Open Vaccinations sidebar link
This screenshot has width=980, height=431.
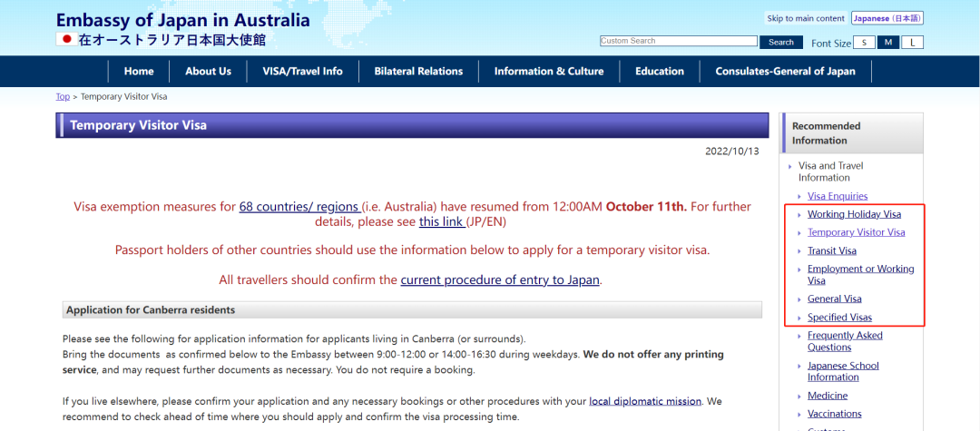[835, 414]
